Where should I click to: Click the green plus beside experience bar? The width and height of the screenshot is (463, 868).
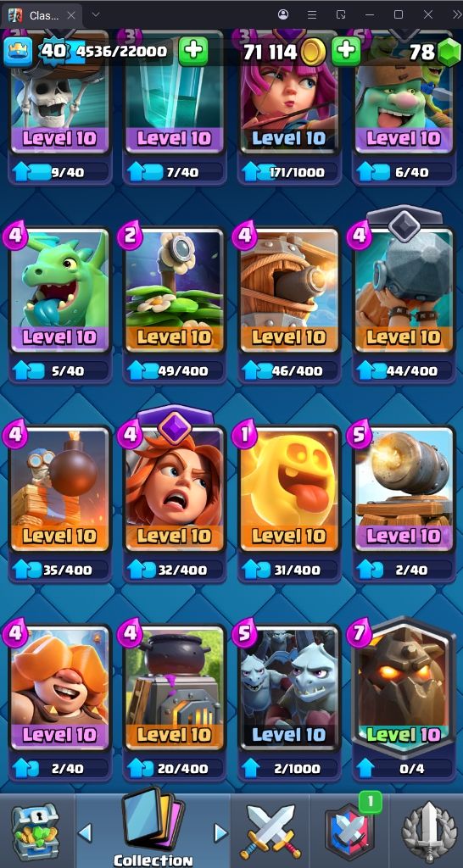point(192,52)
